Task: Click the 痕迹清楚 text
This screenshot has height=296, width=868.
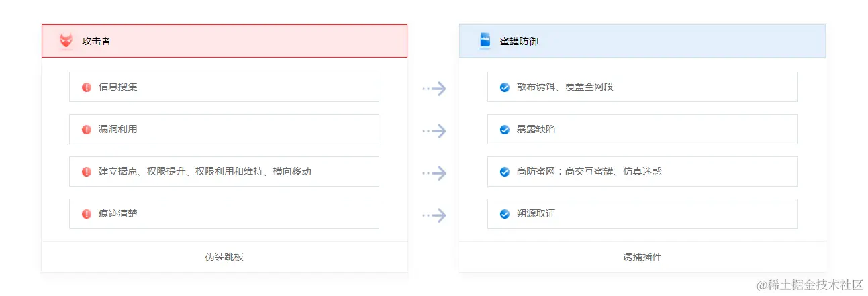Action: pyautogui.click(x=118, y=213)
